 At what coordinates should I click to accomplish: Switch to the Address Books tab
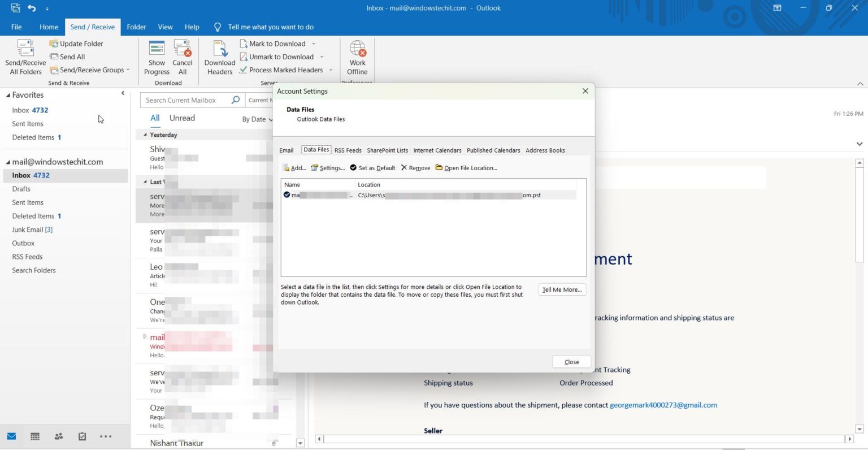click(545, 150)
